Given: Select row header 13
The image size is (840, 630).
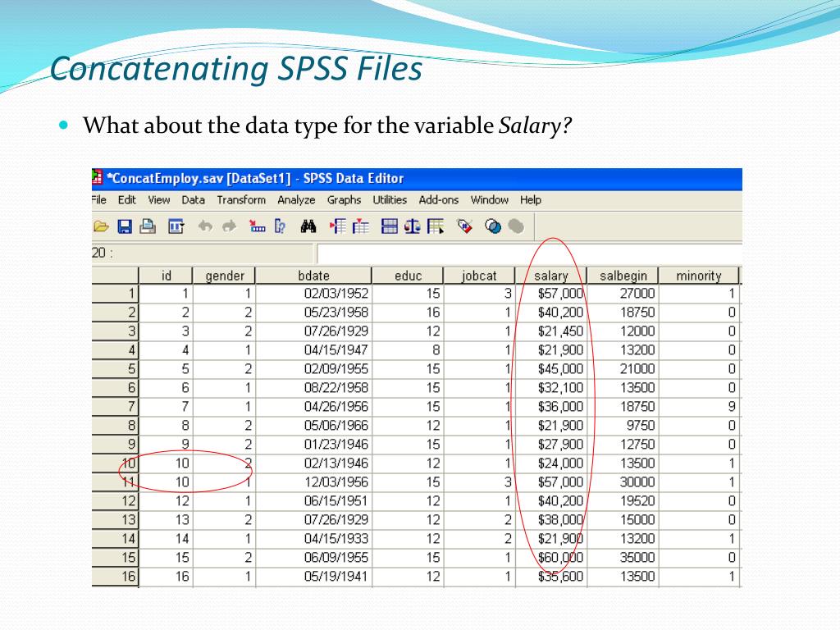Looking at the screenshot, I should [115, 519].
